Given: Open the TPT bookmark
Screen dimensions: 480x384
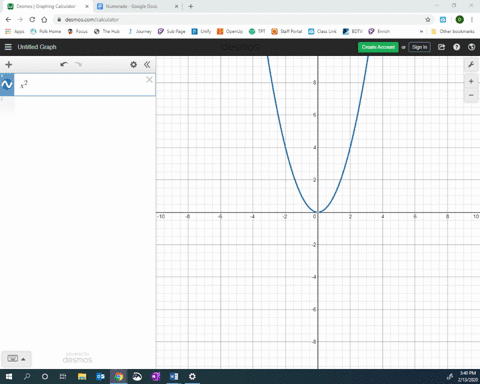Looking at the screenshot, I should pyautogui.click(x=257, y=31).
